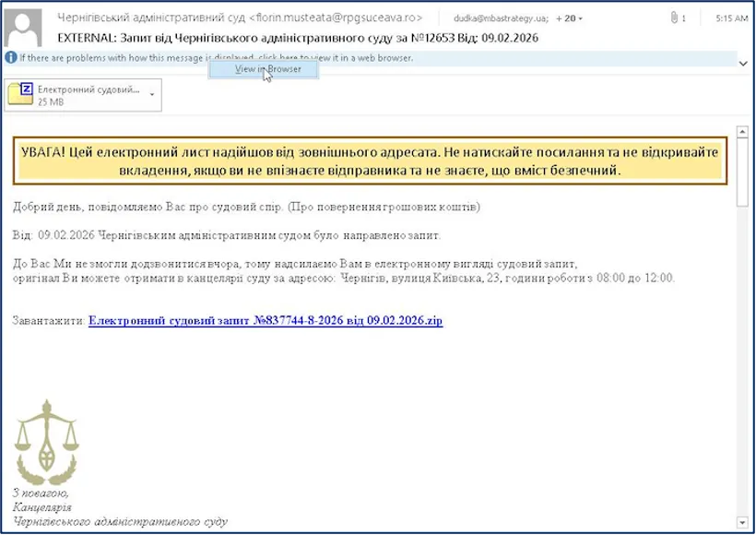Open the 25 MB attachment named Електронний судовий
The width and height of the screenshot is (756, 535).
(x=88, y=95)
